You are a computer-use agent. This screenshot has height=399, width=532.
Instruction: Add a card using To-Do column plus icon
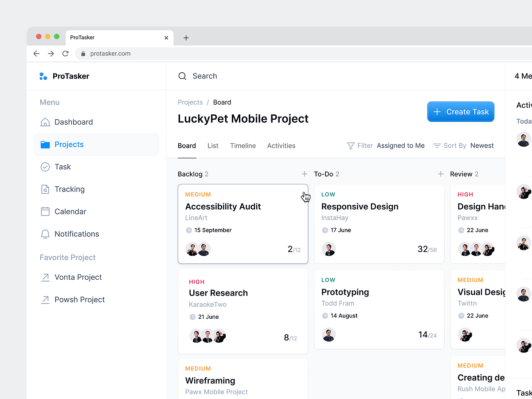[440, 174]
